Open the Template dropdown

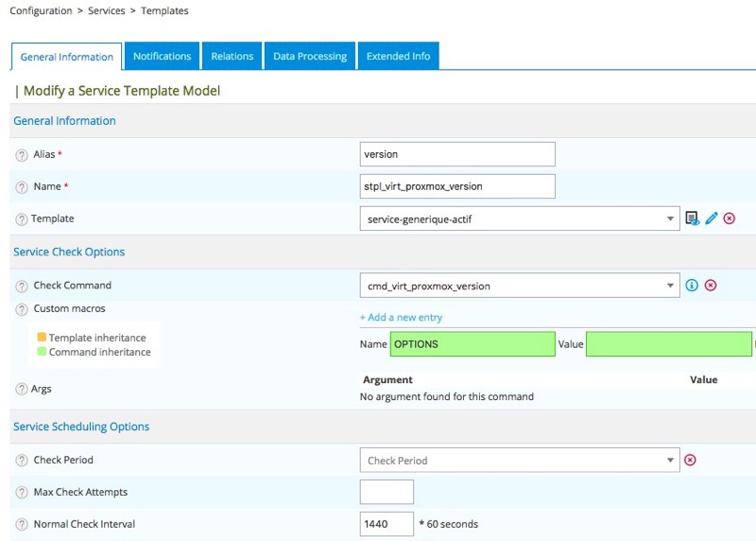coord(520,219)
